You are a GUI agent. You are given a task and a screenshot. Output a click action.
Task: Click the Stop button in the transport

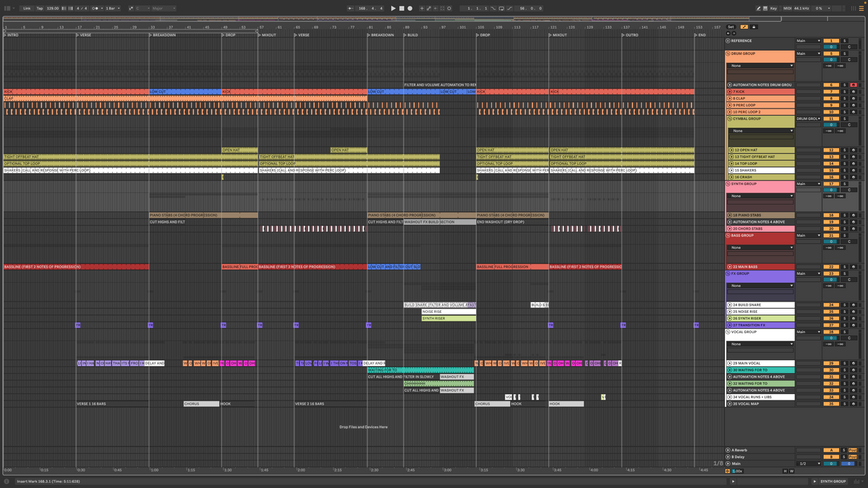point(401,8)
